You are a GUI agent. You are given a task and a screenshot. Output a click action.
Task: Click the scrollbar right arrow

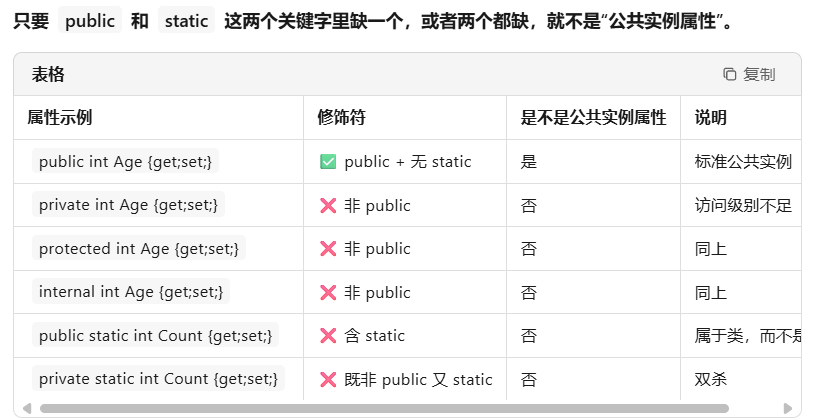(x=787, y=408)
